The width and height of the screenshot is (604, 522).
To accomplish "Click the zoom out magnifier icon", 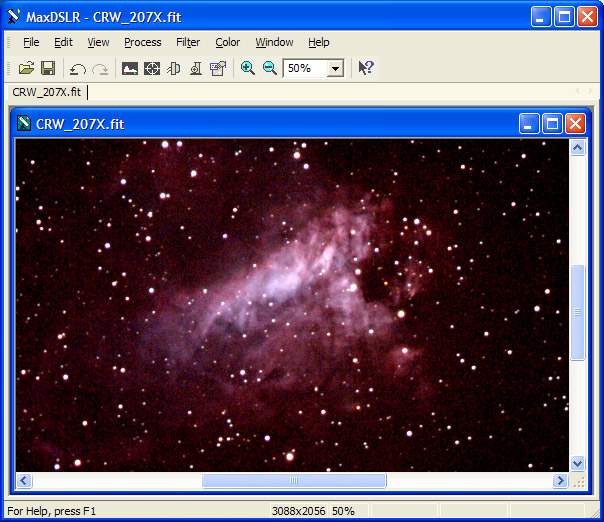I will [x=269, y=68].
